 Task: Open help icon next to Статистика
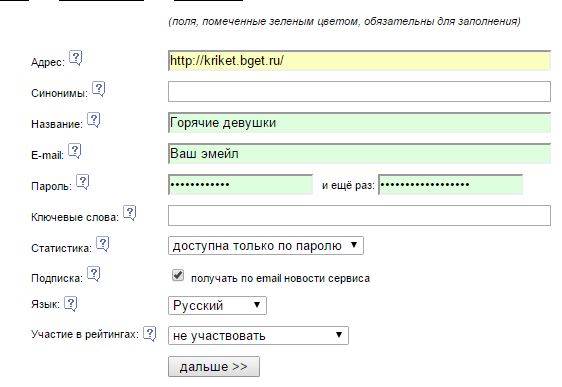(103, 244)
